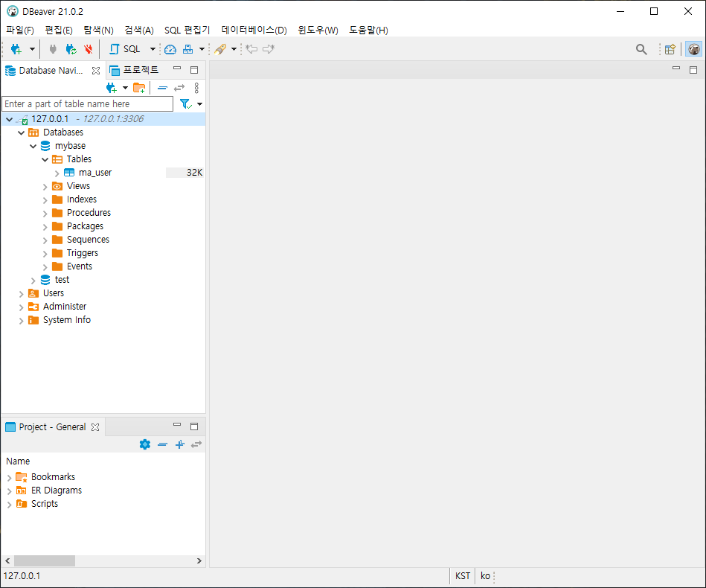Click the transaction commit stamp icon in toolbar
The width and height of the screenshot is (706, 588).
coord(187,49)
